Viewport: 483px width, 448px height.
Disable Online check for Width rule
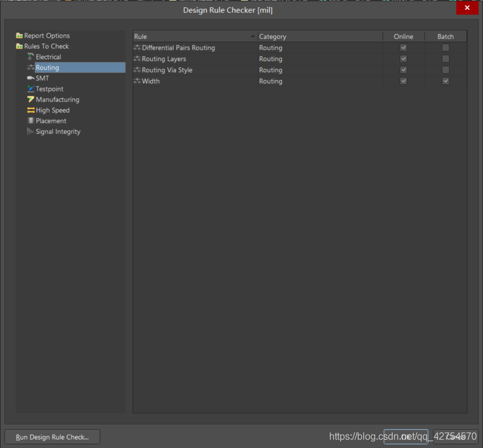403,81
